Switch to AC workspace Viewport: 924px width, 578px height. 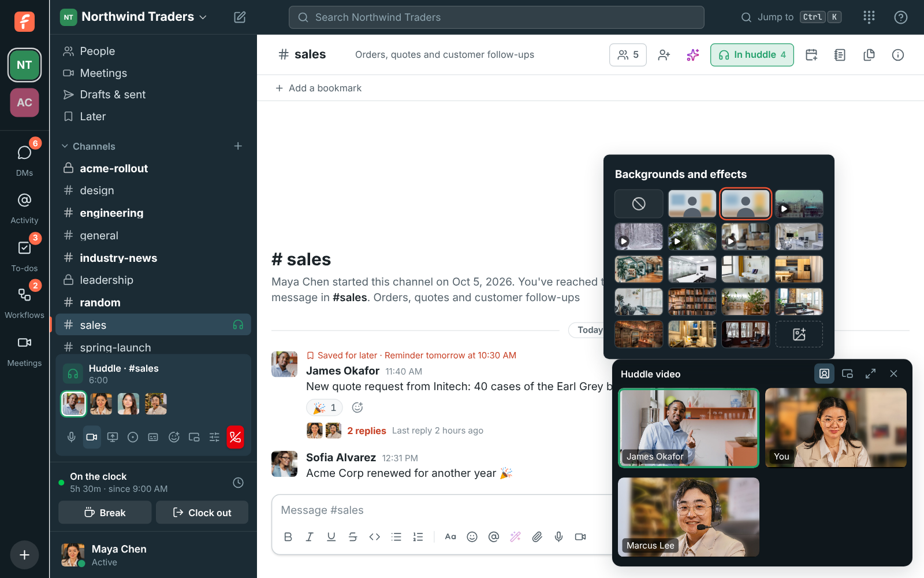click(x=24, y=102)
